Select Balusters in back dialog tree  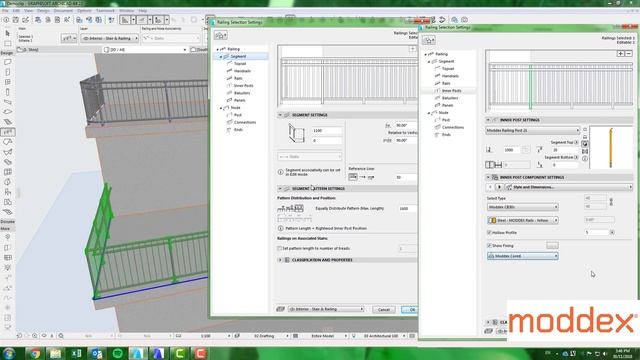[450, 98]
